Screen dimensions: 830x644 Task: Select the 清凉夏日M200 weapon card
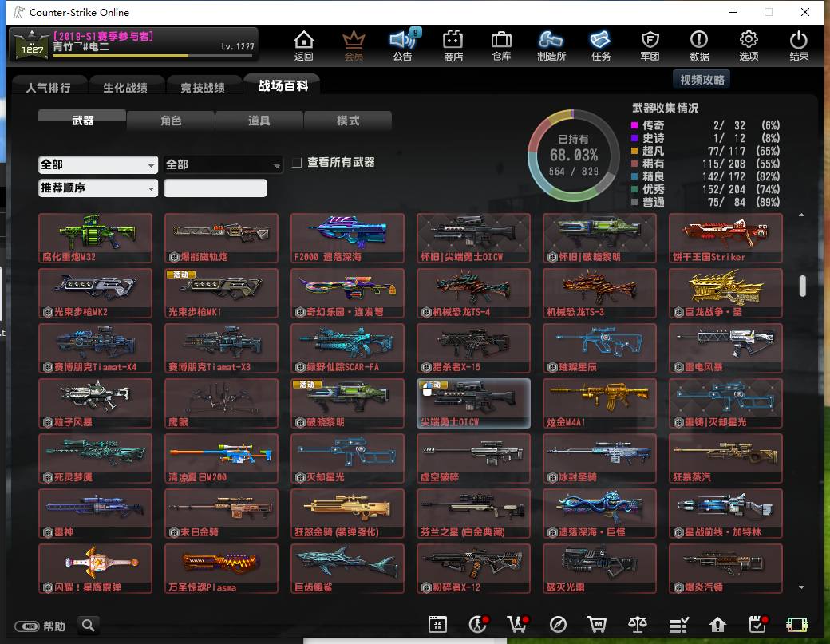(221, 458)
